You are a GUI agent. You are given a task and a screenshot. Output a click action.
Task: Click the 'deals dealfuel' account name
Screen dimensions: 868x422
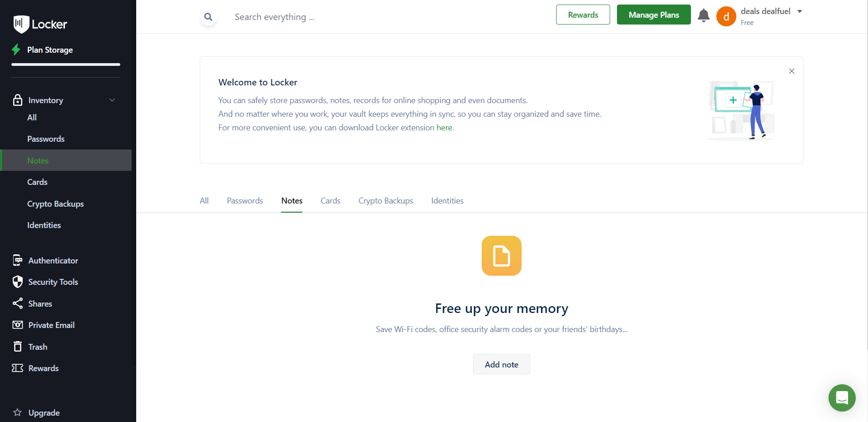tap(765, 11)
